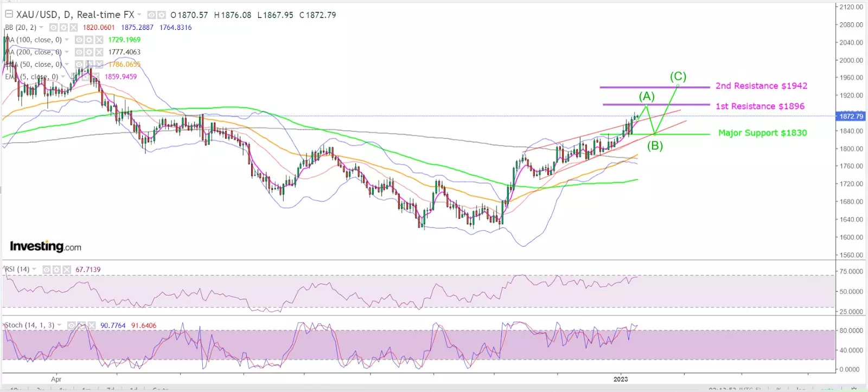Image resolution: width=868 pixels, height=392 pixels.
Task: Click the 2000.00 price axis label
Action: click(851, 60)
